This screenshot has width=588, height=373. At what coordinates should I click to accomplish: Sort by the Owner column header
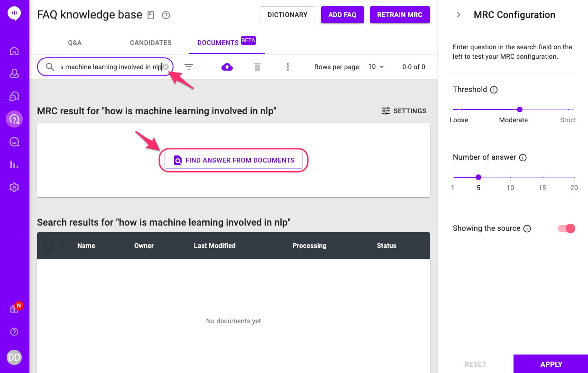click(x=144, y=246)
